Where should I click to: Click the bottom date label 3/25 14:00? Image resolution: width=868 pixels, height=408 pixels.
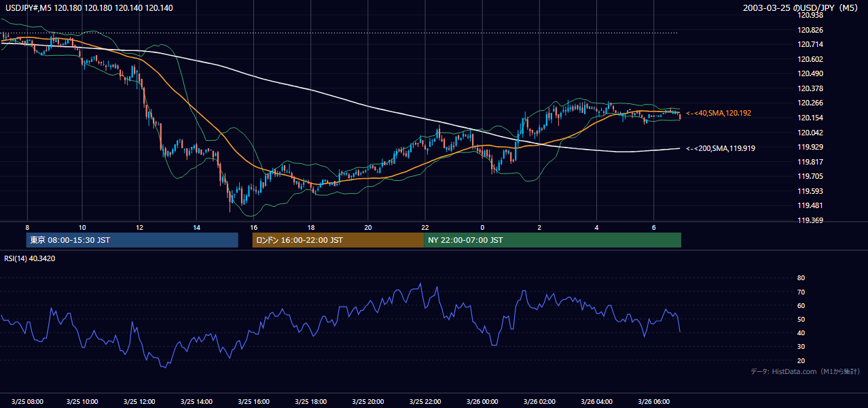pos(198,401)
